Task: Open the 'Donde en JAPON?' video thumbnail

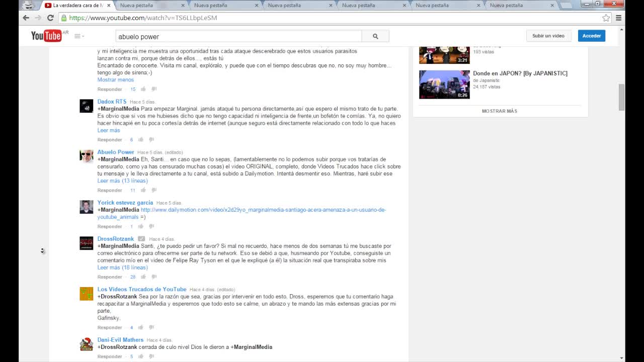Action: coord(444,84)
